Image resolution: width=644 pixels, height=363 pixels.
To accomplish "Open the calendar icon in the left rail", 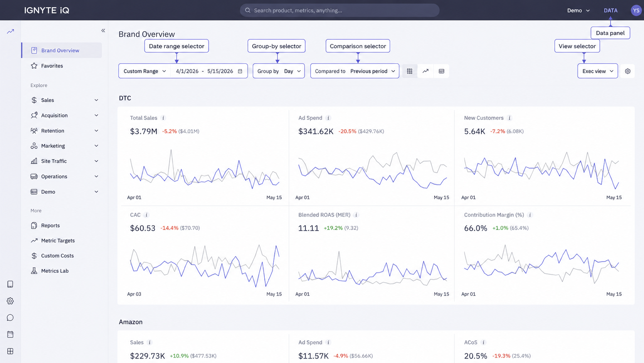I will [x=10, y=334].
